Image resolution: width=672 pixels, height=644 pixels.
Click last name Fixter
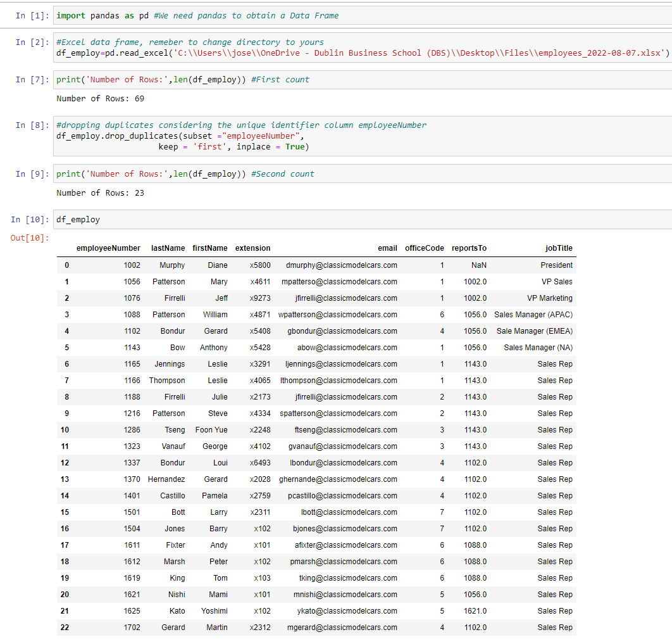175,545
